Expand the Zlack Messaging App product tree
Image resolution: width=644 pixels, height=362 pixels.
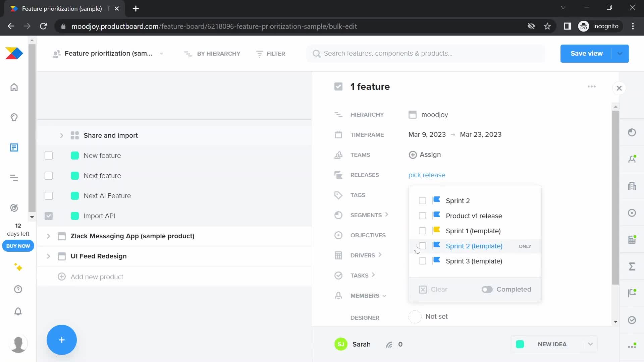pos(49,236)
